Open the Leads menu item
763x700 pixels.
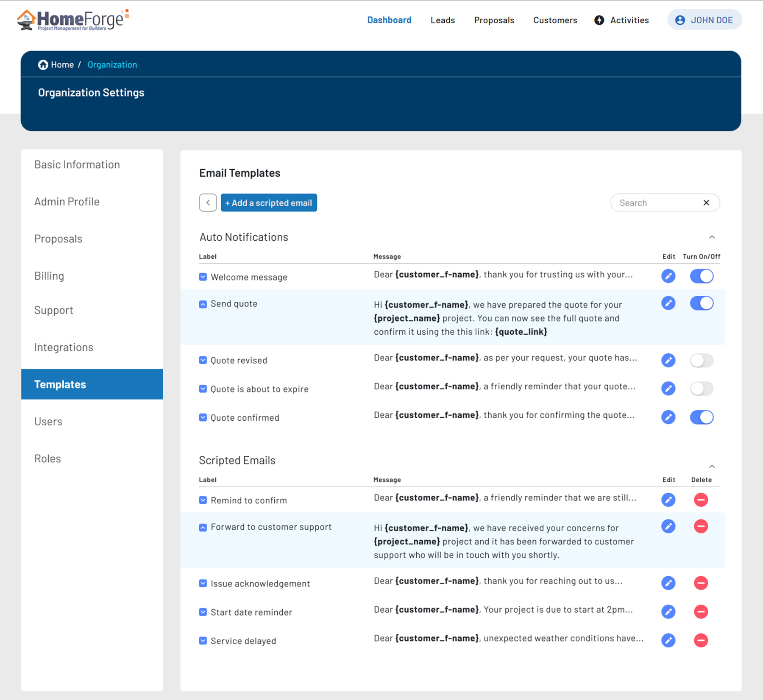click(443, 20)
